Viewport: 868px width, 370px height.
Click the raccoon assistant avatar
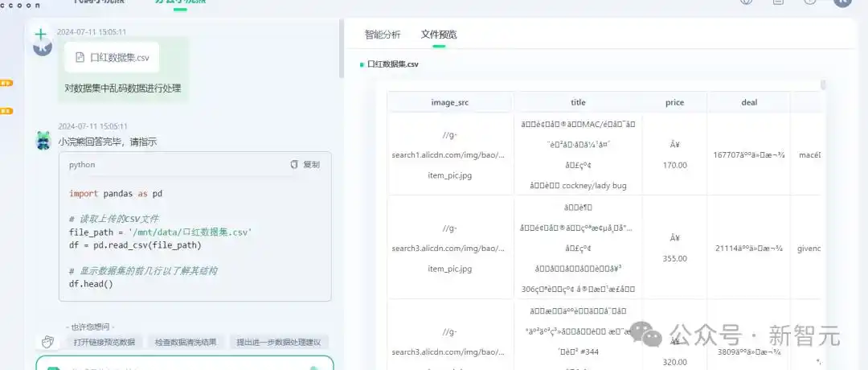pyautogui.click(x=43, y=142)
